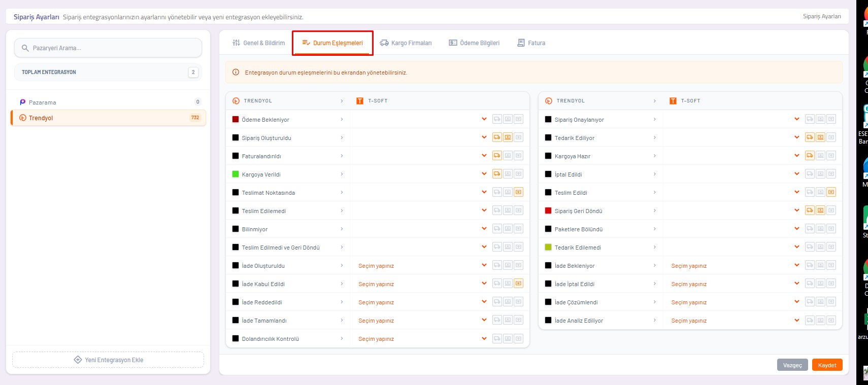Toggle the truck icon for Tedarik Edilemedi
This screenshot has width=868, height=385.
810,247
